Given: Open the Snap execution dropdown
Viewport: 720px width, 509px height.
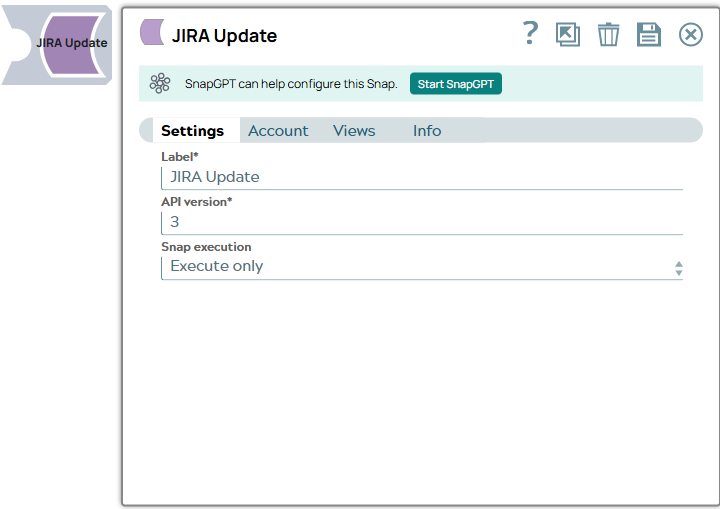Looking at the screenshot, I should coord(422,267).
